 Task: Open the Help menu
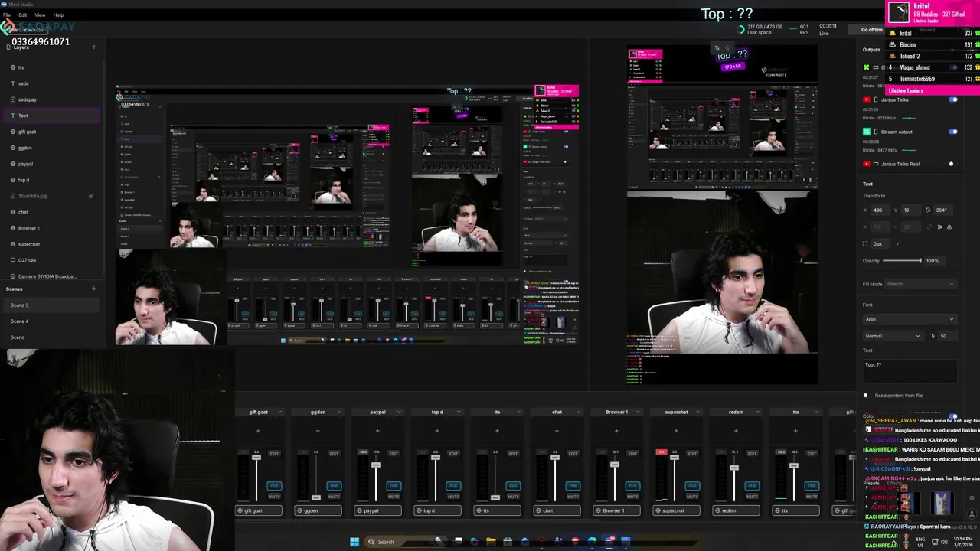pos(58,15)
